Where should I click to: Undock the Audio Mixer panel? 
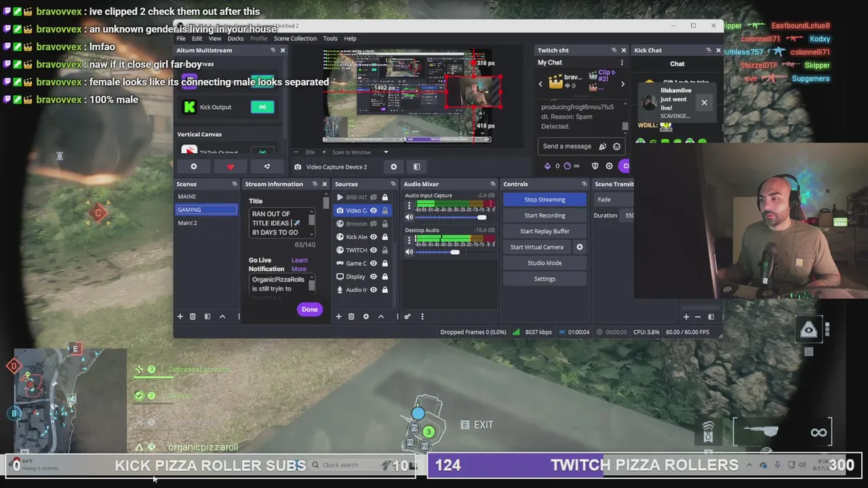point(493,184)
